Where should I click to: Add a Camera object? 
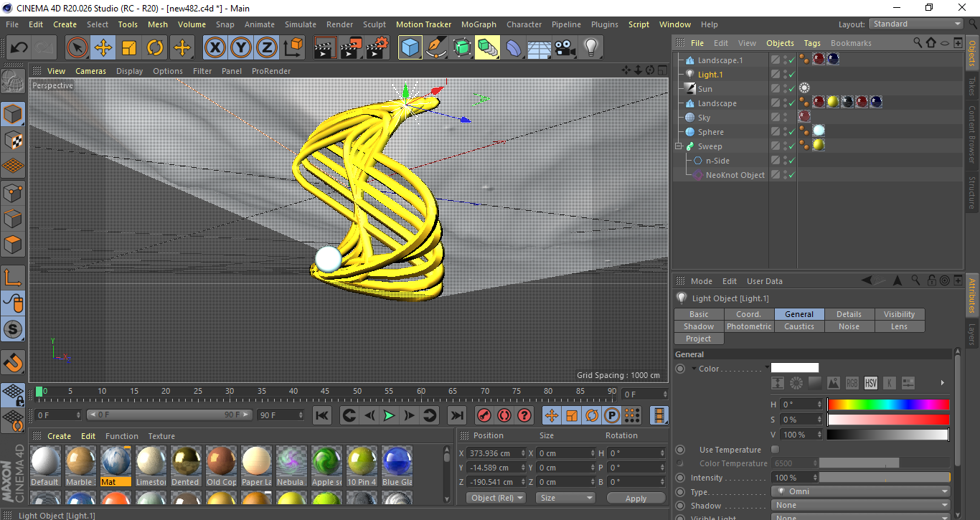point(565,48)
